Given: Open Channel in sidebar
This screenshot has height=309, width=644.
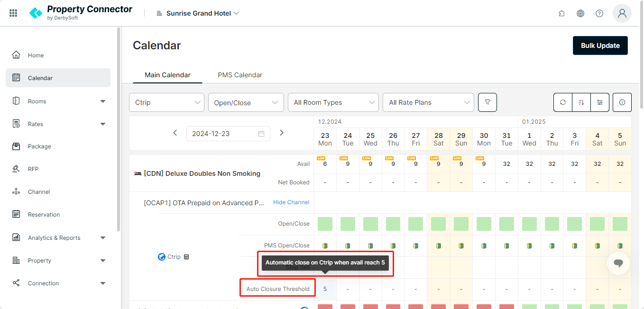Looking at the screenshot, I should point(58,192).
